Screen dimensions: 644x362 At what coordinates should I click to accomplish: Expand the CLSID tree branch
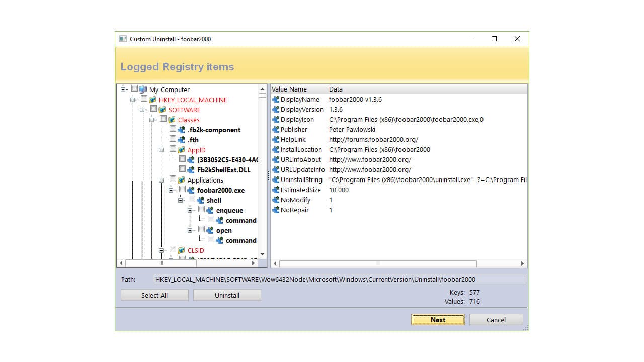[161, 250]
